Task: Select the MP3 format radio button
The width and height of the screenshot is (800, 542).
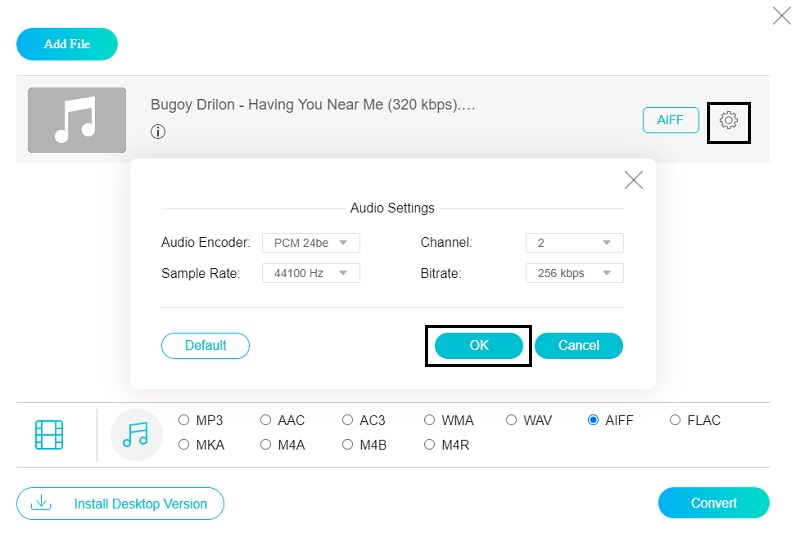Action: (x=184, y=420)
